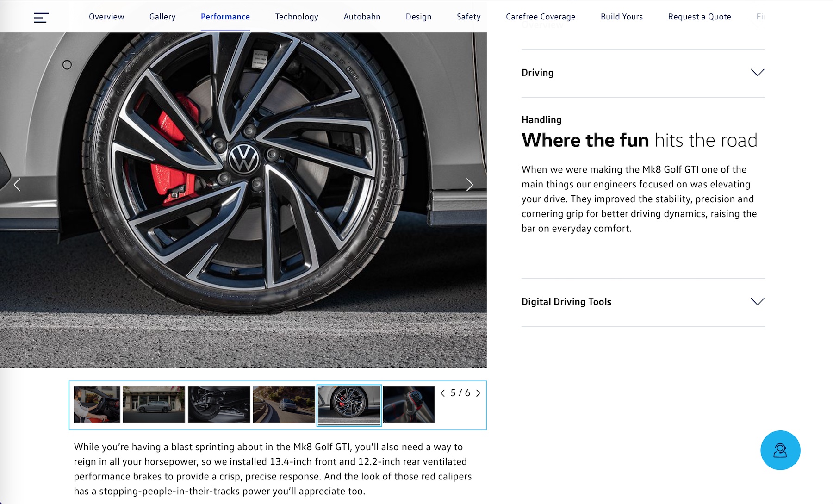The image size is (833, 504).
Task: Click Request a Quote link
Action: pyautogui.click(x=699, y=17)
